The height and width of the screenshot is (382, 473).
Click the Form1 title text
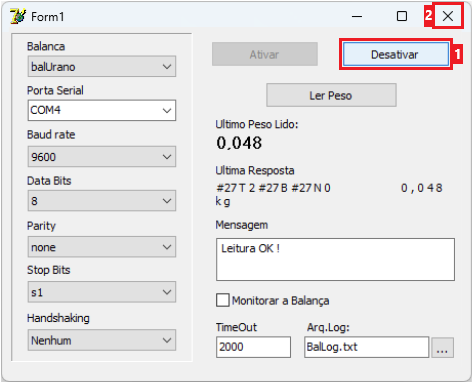(x=47, y=17)
